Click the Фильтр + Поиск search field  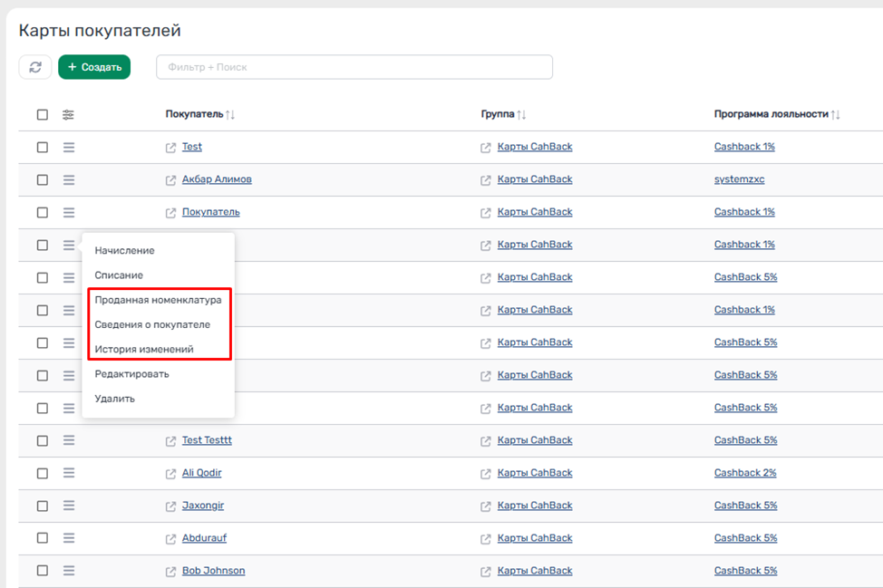(354, 67)
